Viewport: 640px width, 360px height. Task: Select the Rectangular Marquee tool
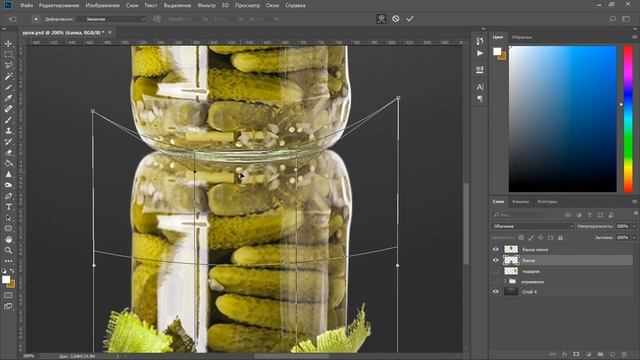[8, 54]
